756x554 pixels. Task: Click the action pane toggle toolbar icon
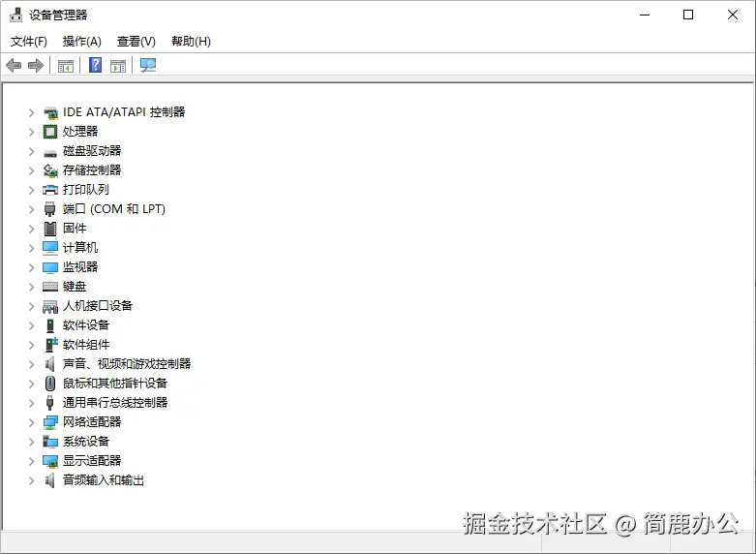pyautogui.click(x=118, y=66)
